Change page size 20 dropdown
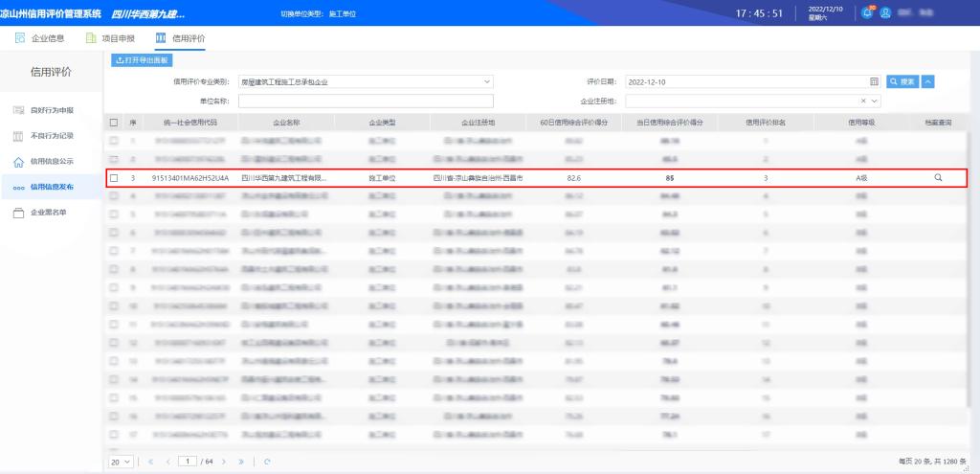This screenshot has height=474, width=980. [x=122, y=462]
